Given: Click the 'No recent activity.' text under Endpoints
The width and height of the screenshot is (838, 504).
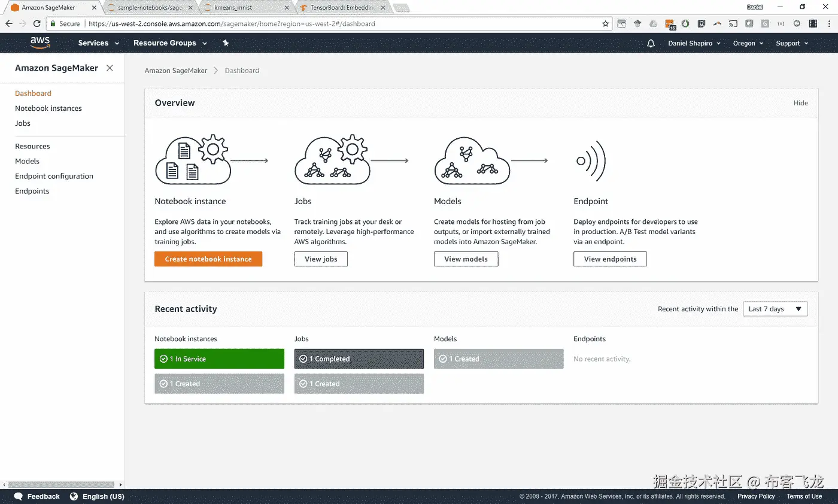Looking at the screenshot, I should coord(602,359).
